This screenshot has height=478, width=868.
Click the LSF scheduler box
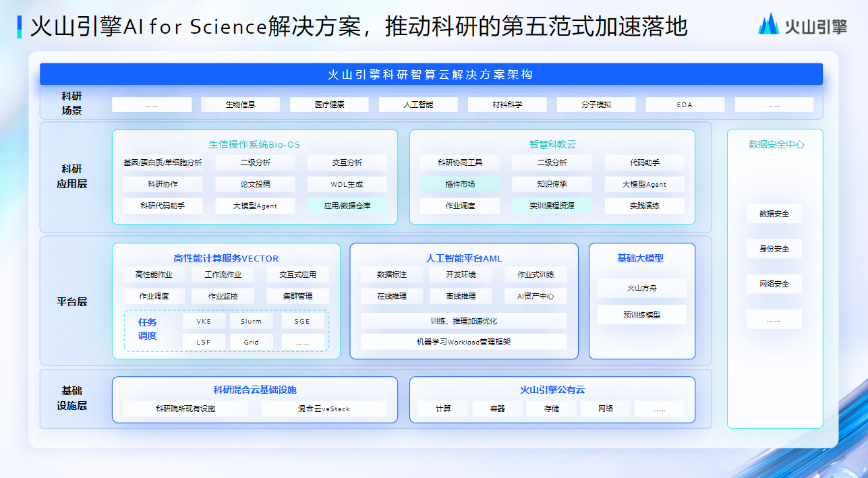pyautogui.click(x=204, y=342)
